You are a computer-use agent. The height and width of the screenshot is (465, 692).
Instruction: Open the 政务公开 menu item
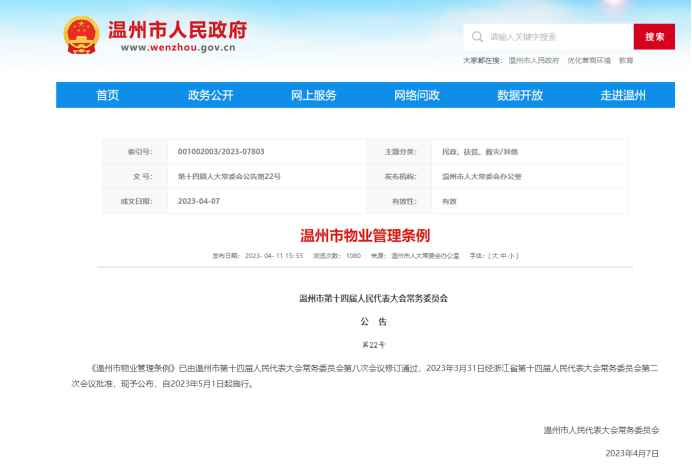point(210,95)
